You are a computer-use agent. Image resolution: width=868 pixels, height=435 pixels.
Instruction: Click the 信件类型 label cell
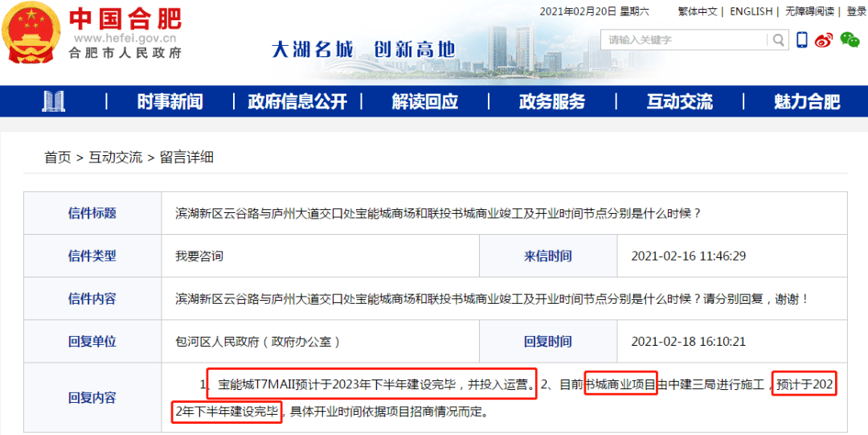[x=92, y=256]
